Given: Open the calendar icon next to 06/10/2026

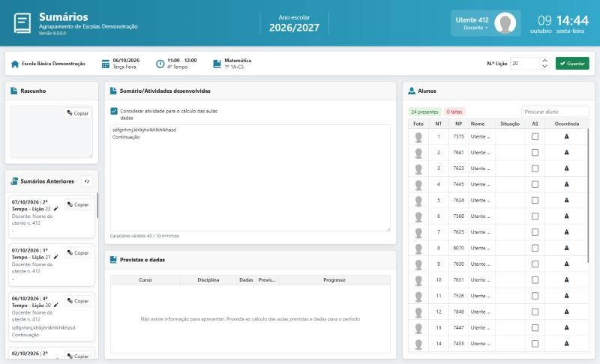Looking at the screenshot, I should click(106, 64).
